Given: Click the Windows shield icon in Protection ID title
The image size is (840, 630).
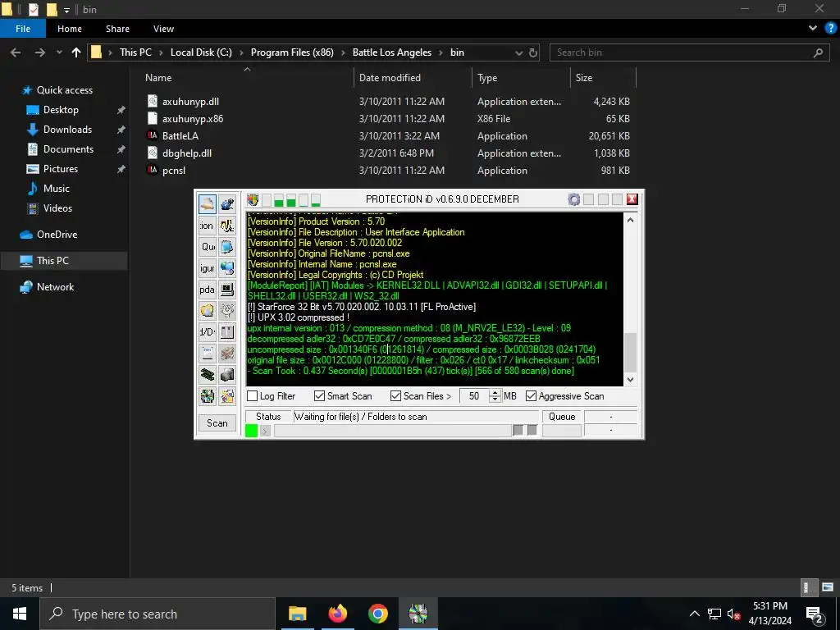Looking at the screenshot, I should pos(253,200).
